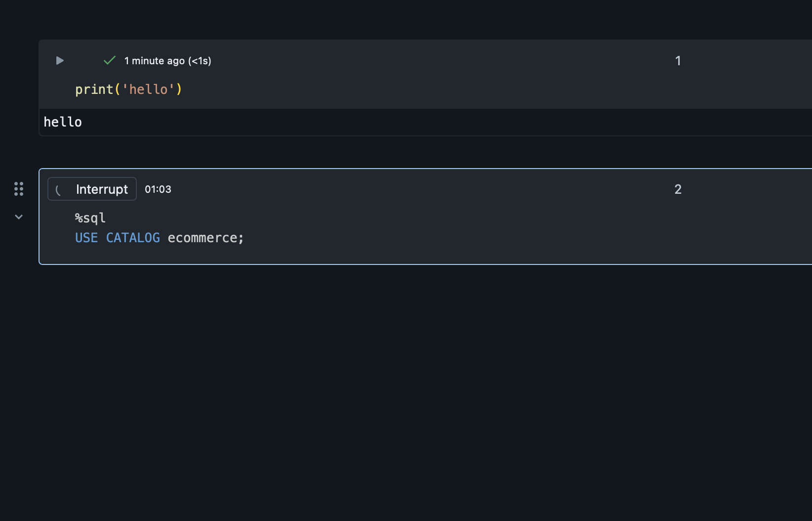Viewport: 812px width, 521px height.
Task: Click the 'hello' output text
Action: click(x=63, y=122)
